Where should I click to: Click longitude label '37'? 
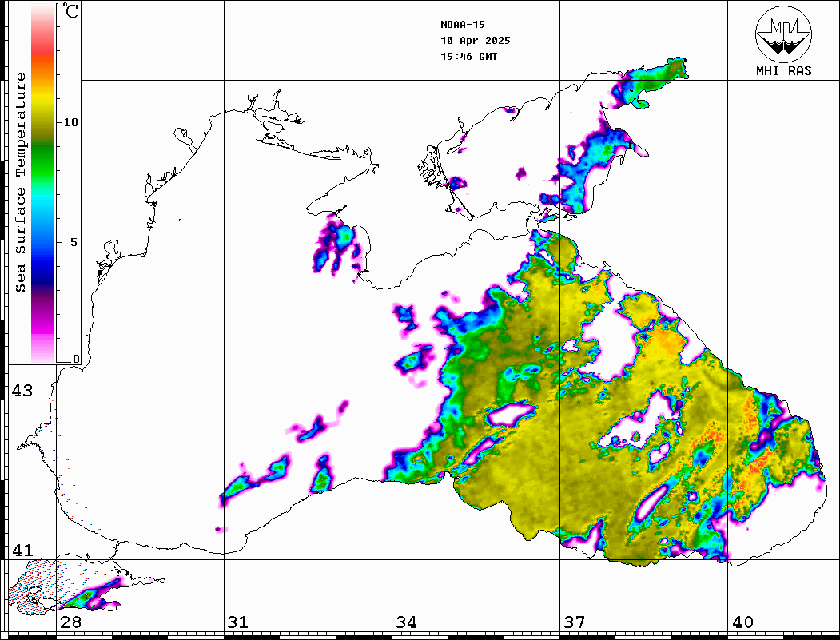(x=575, y=622)
